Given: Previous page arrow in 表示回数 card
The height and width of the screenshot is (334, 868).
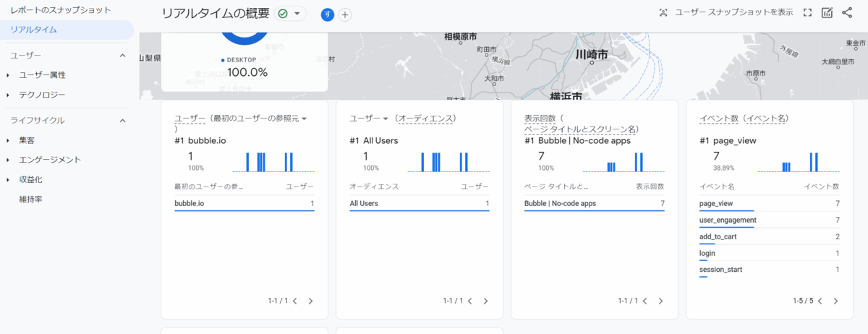Looking at the screenshot, I should pyautogui.click(x=644, y=301).
